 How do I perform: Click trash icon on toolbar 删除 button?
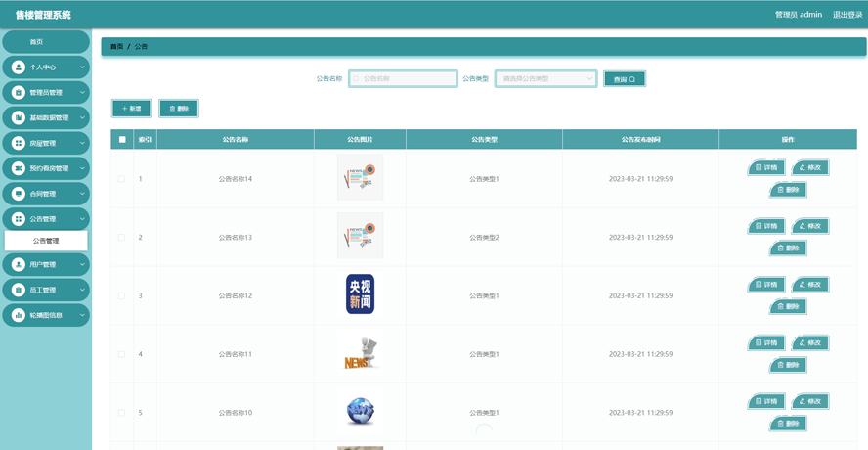(172, 109)
